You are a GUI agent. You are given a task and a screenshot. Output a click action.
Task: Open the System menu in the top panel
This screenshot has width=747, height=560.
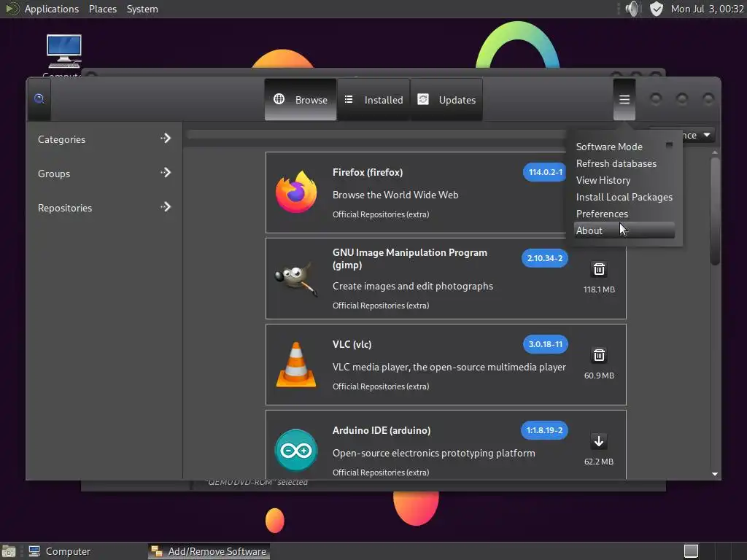point(142,9)
